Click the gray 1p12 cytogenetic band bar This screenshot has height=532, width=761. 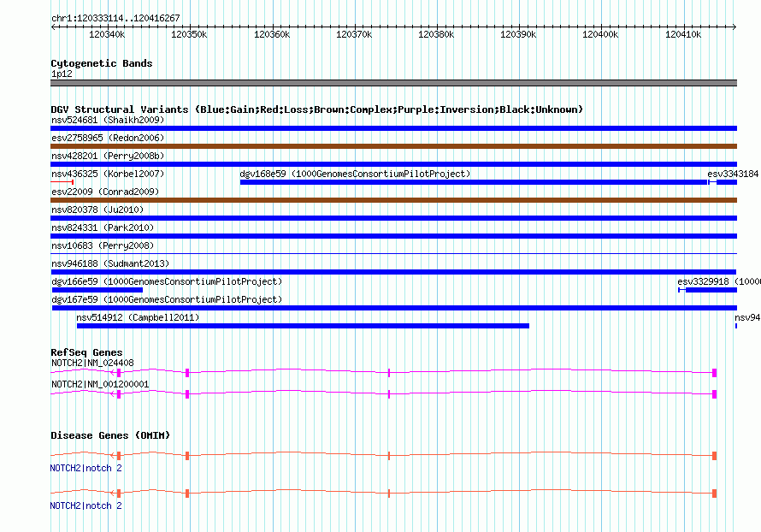click(x=393, y=83)
